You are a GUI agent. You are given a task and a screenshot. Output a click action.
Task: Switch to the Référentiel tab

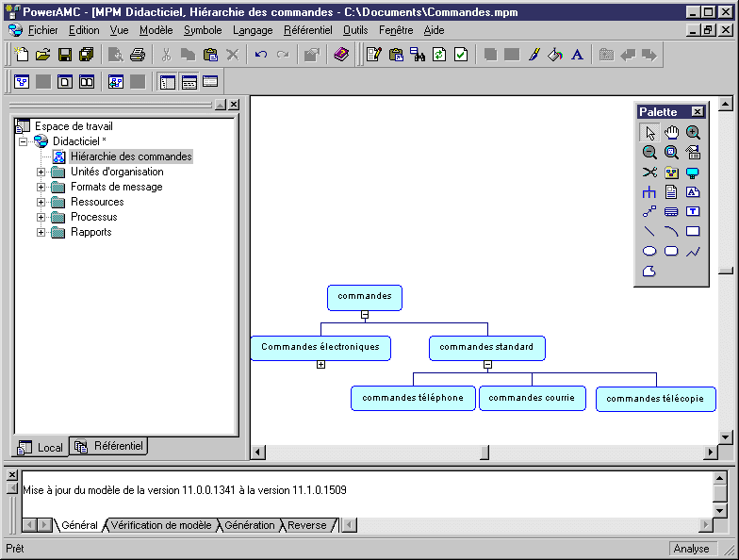pyautogui.click(x=110, y=446)
